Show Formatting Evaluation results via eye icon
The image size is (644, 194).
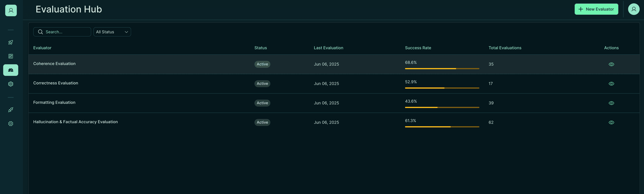click(611, 103)
